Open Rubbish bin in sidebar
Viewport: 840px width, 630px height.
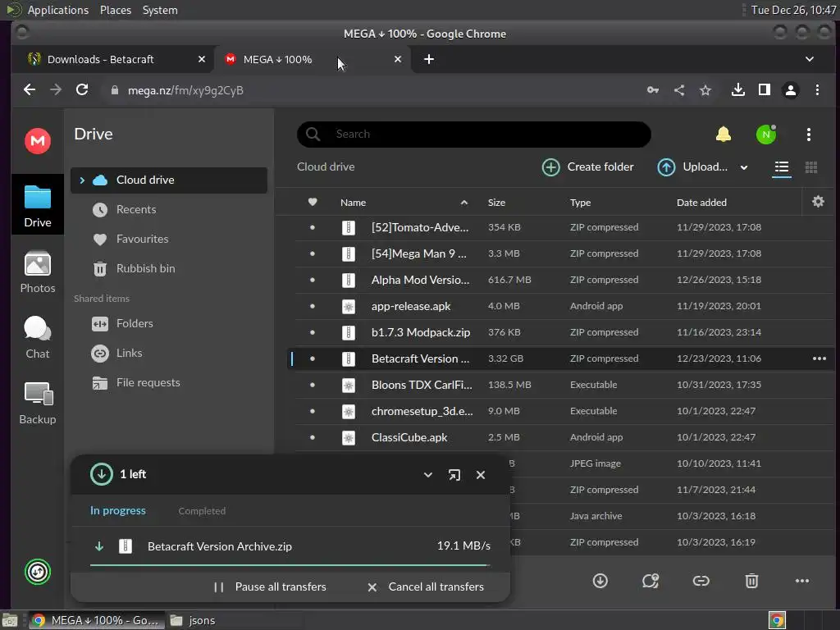pyautogui.click(x=169, y=268)
